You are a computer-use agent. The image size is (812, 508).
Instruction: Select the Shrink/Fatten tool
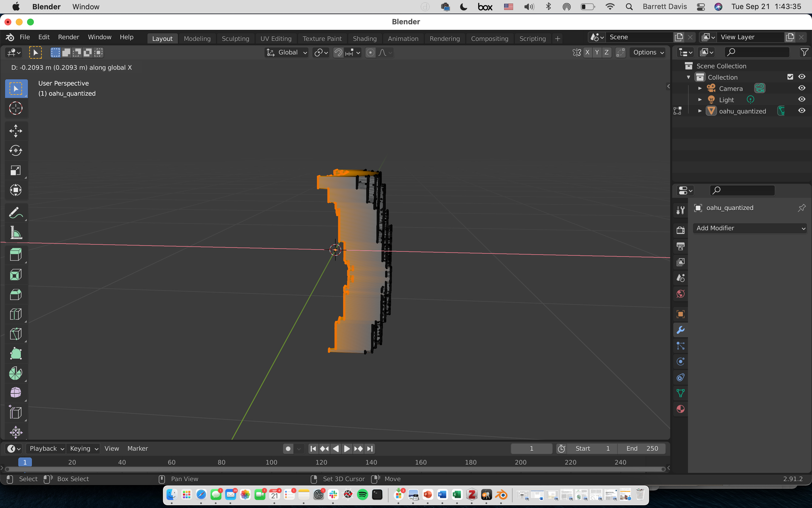click(x=16, y=432)
